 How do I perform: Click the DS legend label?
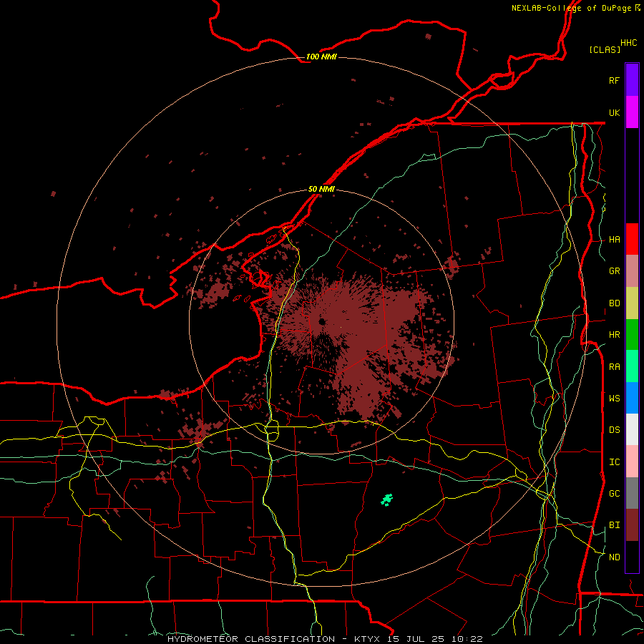614,430
